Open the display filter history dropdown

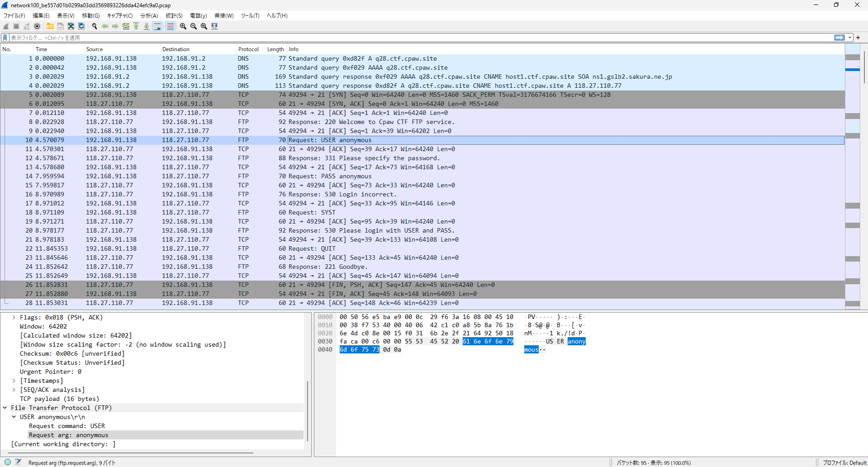click(850, 38)
